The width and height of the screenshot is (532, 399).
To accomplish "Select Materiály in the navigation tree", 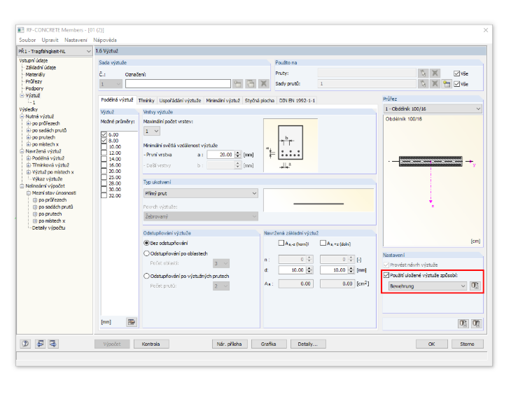I will tap(35, 75).
